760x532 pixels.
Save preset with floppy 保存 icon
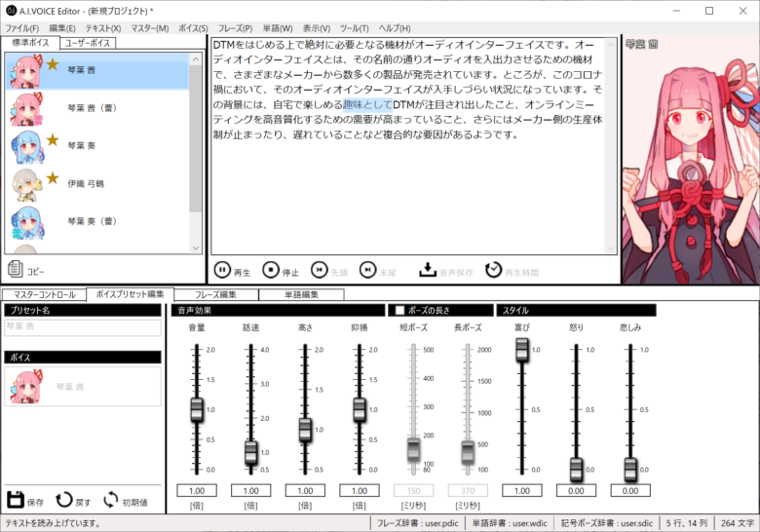16,500
